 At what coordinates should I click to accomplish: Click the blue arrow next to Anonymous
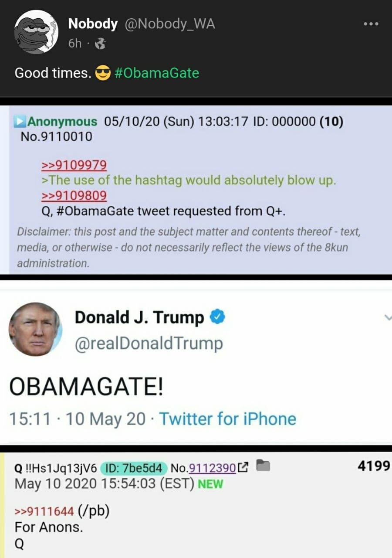click(x=21, y=121)
